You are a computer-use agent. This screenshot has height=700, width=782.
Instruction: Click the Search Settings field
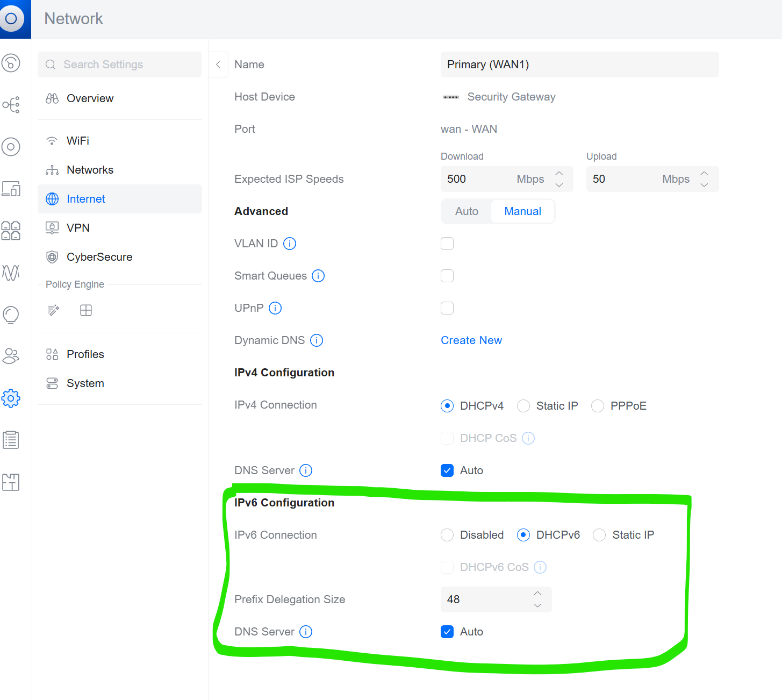120,65
